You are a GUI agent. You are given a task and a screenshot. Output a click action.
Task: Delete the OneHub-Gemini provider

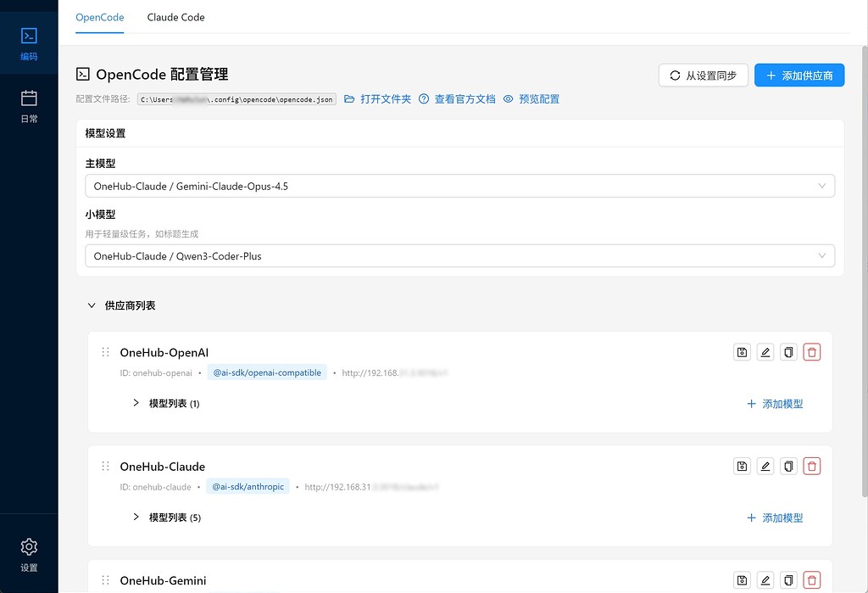point(811,580)
